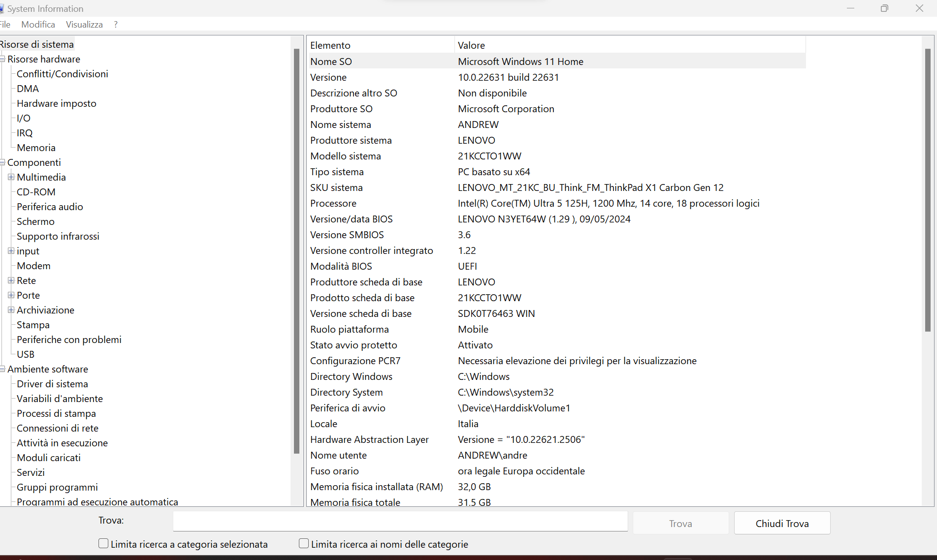Minimize the System Information window
Screen dimensions: 937x560
point(850,8)
